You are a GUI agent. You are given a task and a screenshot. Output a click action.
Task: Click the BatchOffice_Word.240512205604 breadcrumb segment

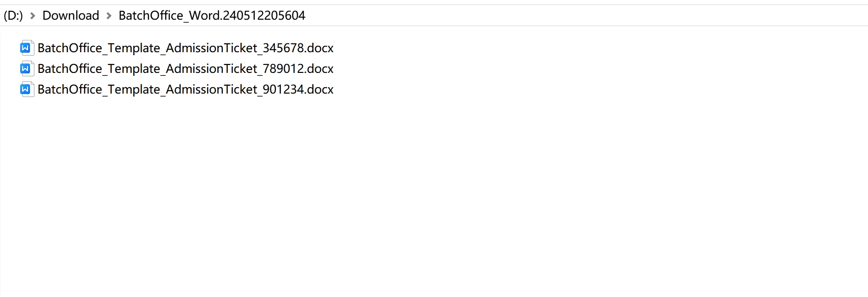point(212,16)
